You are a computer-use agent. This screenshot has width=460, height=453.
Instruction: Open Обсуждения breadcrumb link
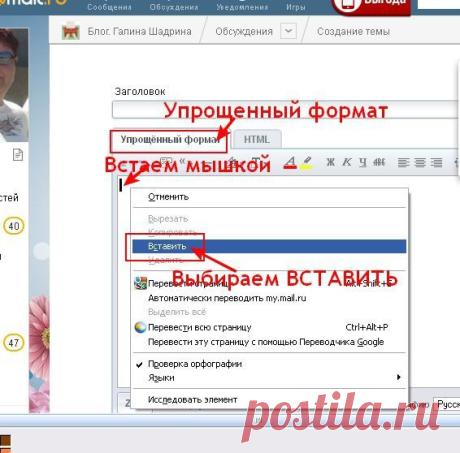(x=244, y=31)
